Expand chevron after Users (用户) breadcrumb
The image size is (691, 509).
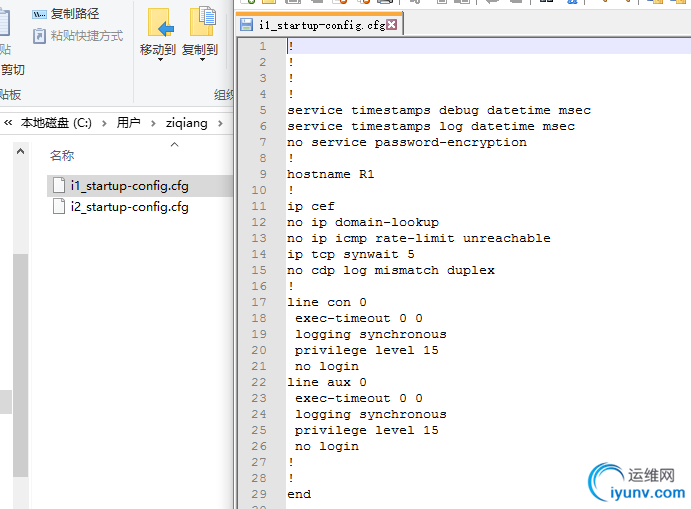[153, 123]
